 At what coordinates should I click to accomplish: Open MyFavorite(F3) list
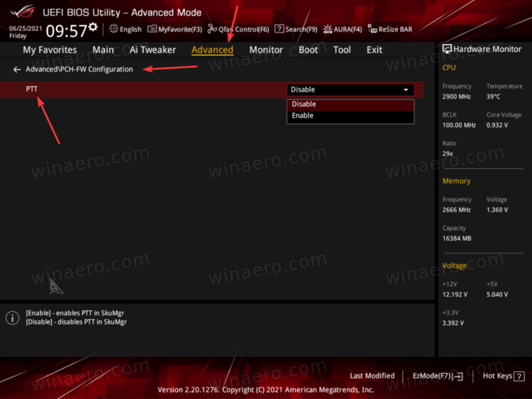point(174,29)
